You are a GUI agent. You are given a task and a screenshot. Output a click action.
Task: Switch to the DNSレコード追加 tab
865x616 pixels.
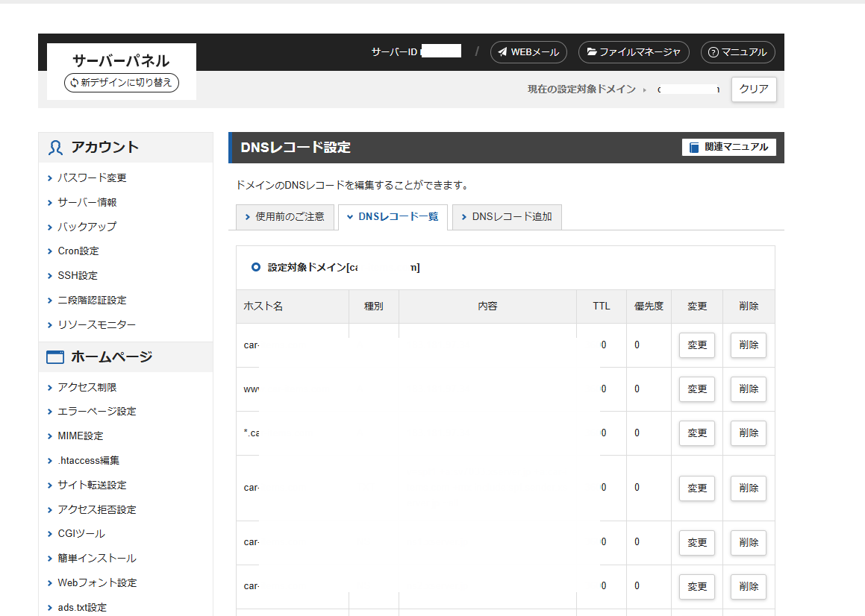point(506,217)
